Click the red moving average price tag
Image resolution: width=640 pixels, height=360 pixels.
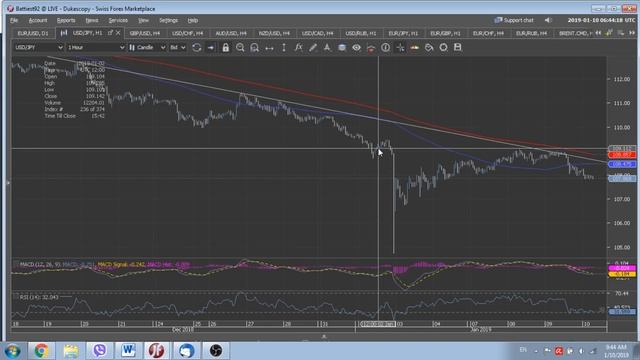point(622,155)
